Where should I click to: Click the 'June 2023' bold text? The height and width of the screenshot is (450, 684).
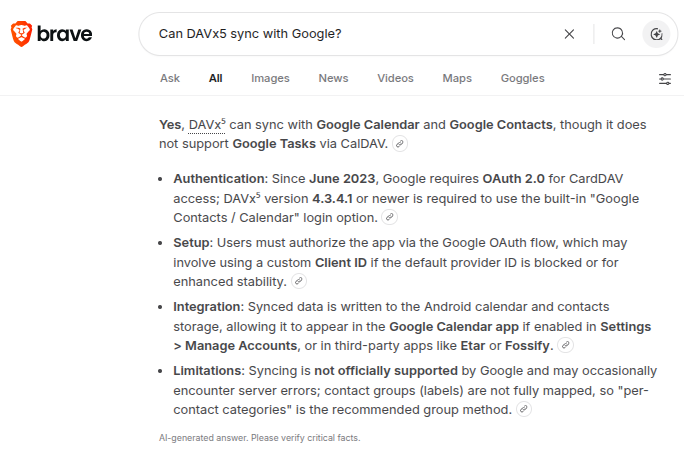pyautogui.click(x=342, y=179)
